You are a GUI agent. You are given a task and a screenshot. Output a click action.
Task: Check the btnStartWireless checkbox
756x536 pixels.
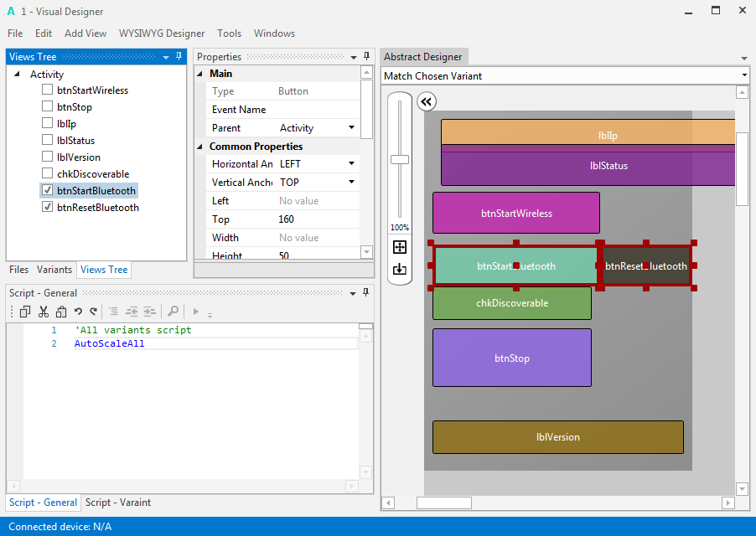coord(48,90)
